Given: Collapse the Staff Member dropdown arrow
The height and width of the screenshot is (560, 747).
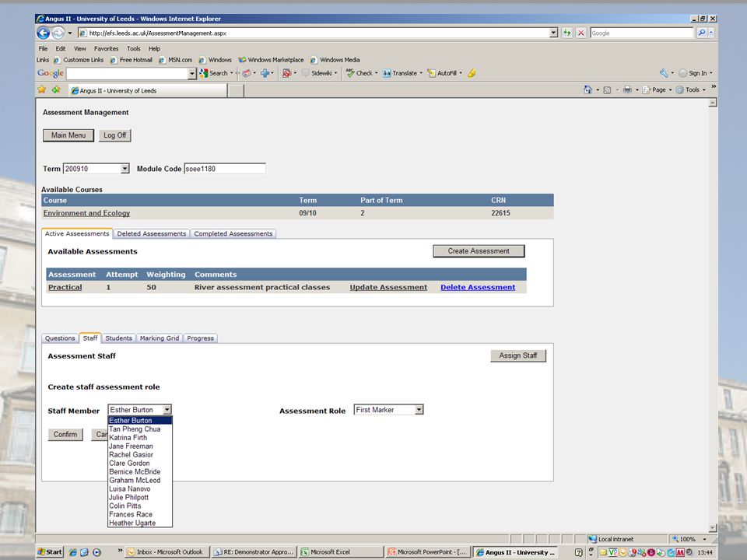Looking at the screenshot, I should click(167, 410).
